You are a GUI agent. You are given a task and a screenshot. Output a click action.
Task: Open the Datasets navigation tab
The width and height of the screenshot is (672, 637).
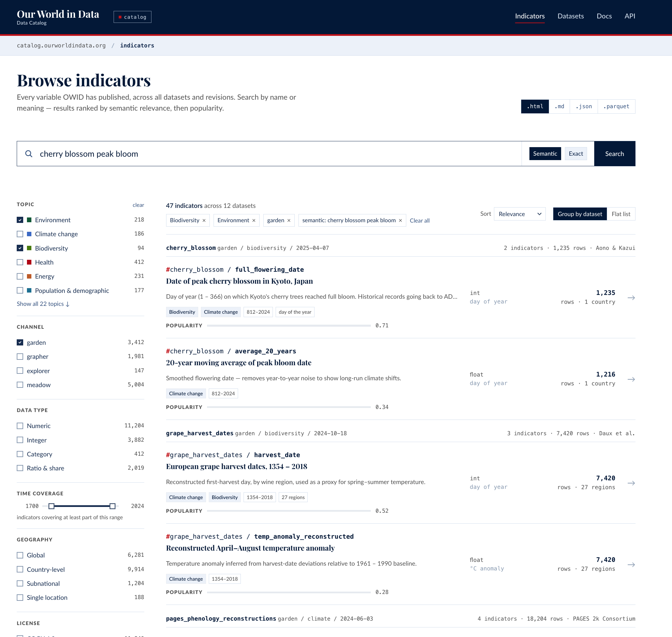click(570, 16)
